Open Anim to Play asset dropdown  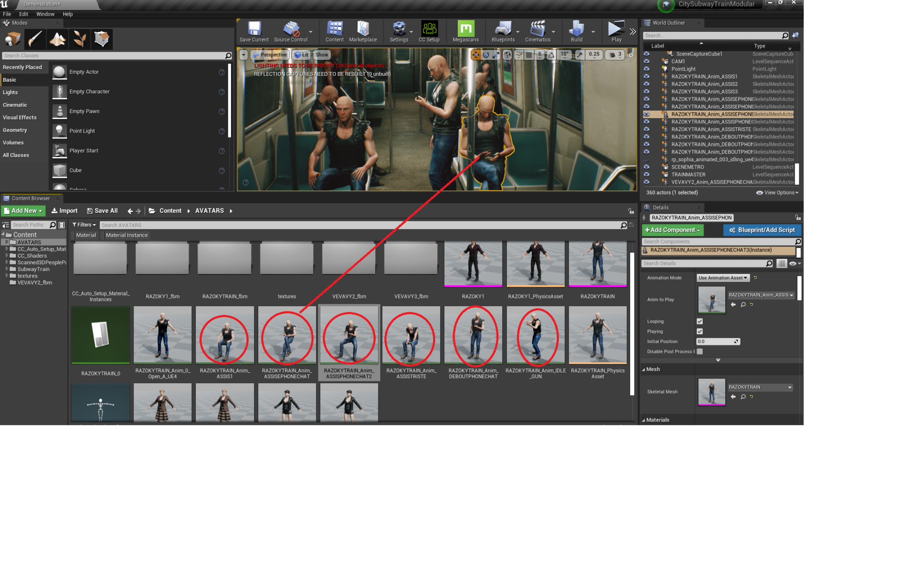click(x=760, y=295)
